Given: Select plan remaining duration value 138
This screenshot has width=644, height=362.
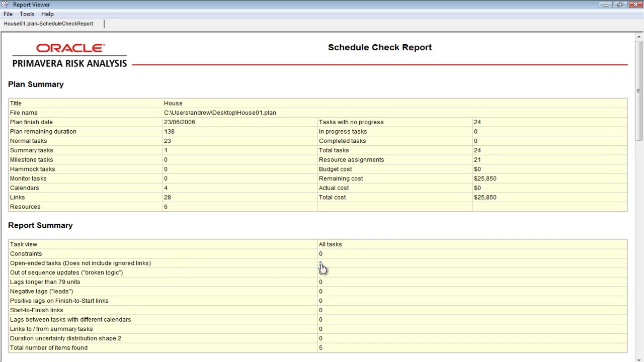Looking at the screenshot, I should click(169, 132).
